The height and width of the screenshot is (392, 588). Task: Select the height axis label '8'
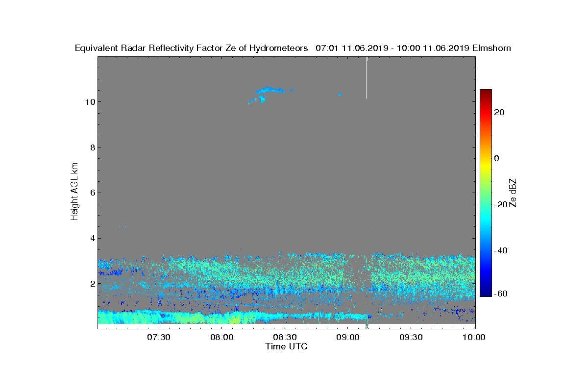tap(92, 147)
